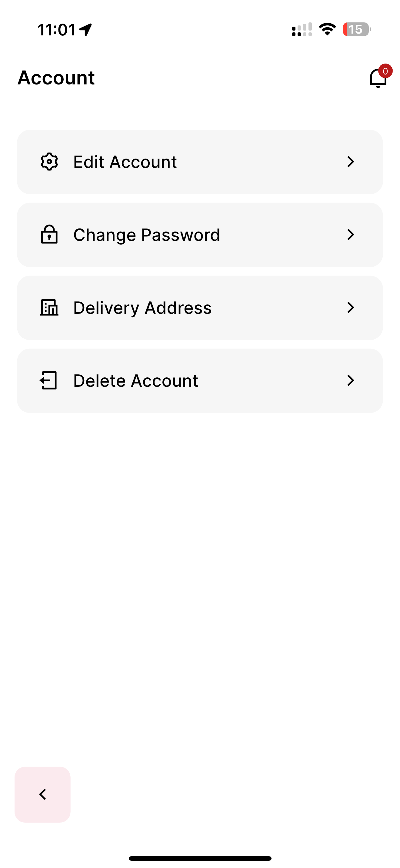The image size is (400, 868).
Task: Click the building icon beside Delivery Address
Action: click(49, 307)
